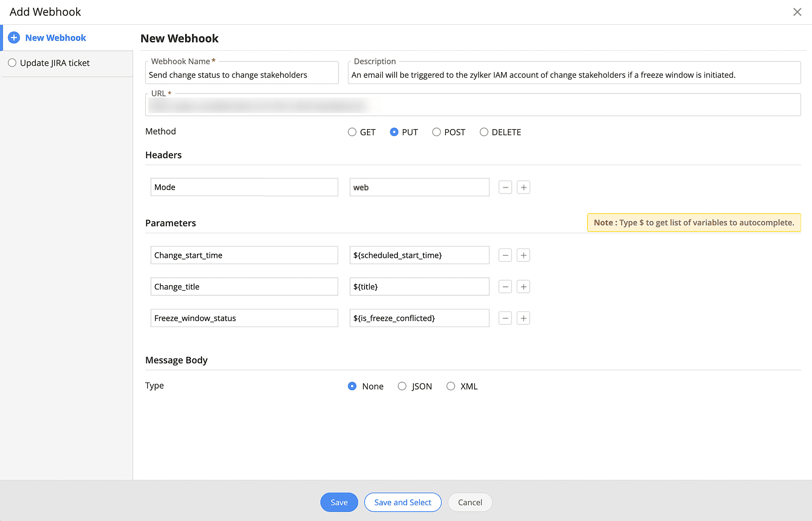Select the POST method option
The image size is (812, 521).
pyautogui.click(x=436, y=132)
